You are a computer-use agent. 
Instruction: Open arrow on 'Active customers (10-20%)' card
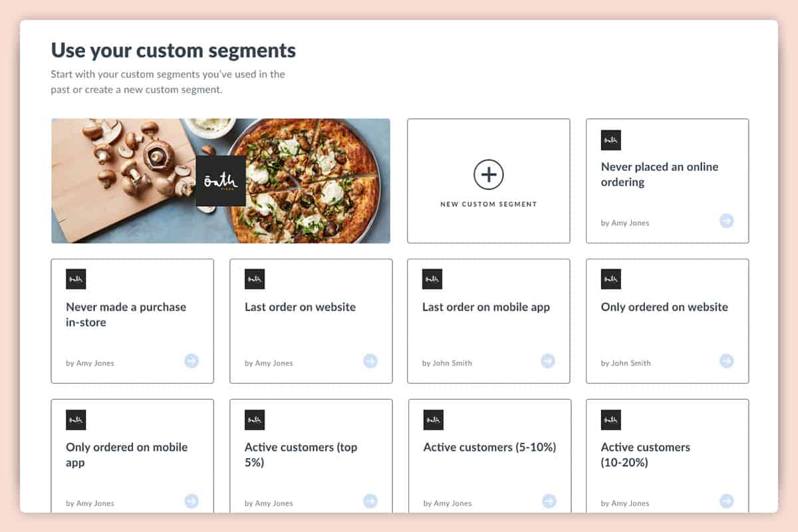726,501
